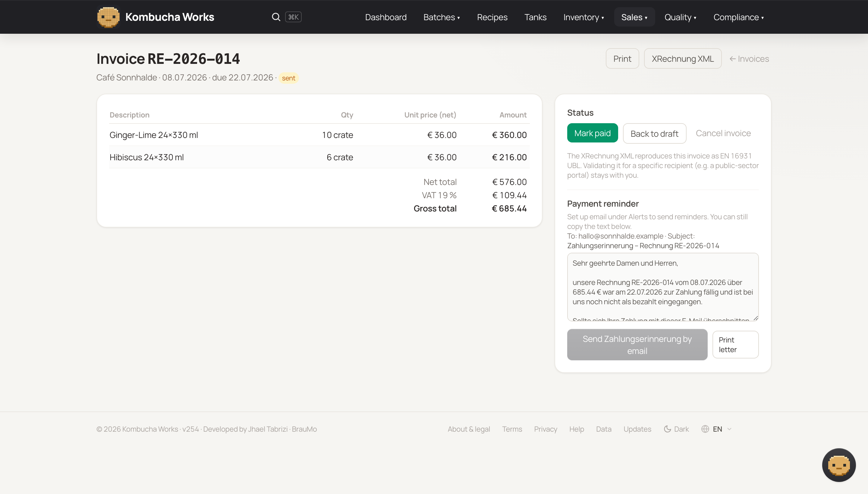The width and height of the screenshot is (868, 494).
Task: Click the ⌘K shortcut badge
Action: [293, 17]
